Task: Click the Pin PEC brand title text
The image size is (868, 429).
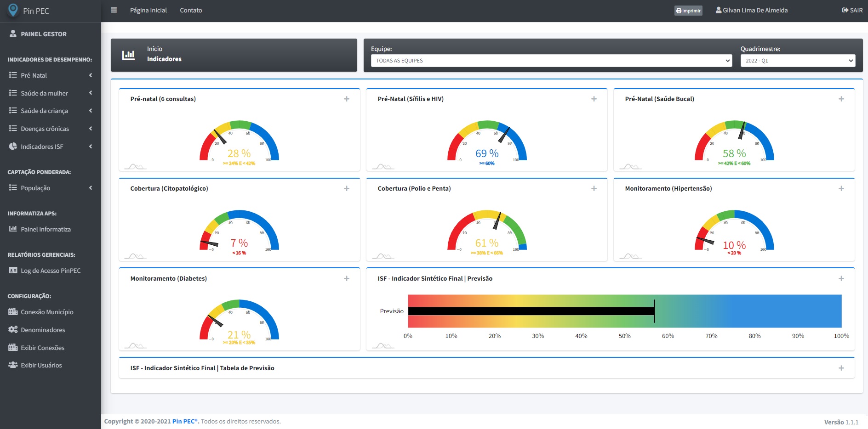Action: pos(36,11)
